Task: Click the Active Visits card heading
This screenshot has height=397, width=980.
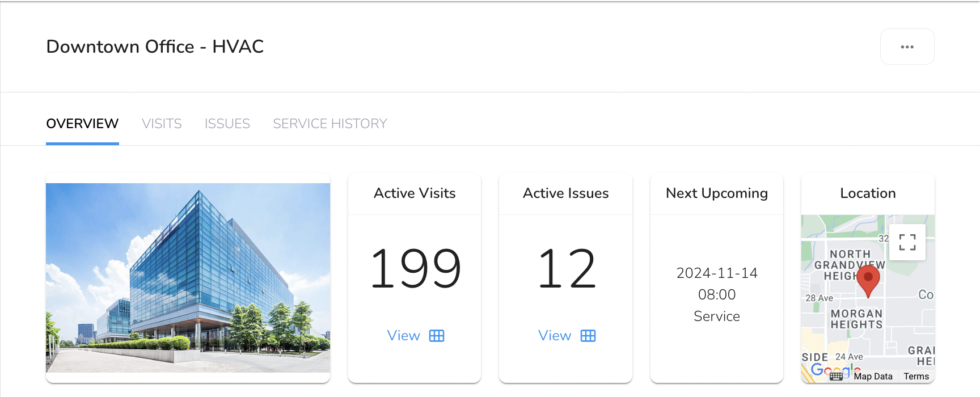Action: point(415,193)
